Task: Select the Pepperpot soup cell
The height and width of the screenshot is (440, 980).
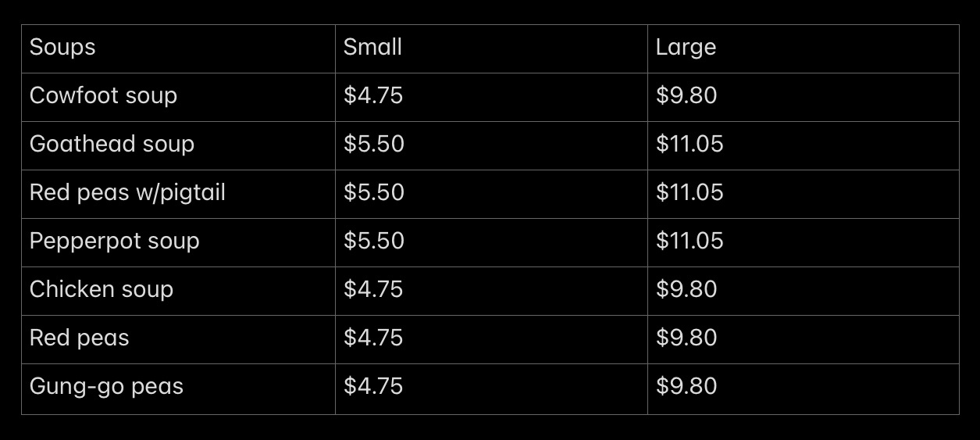Action: (178, 242)
